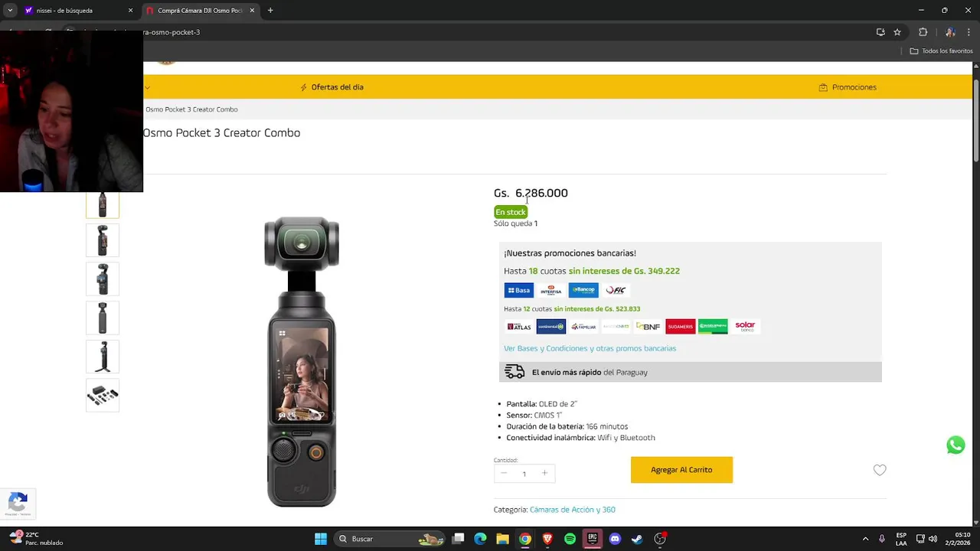The image size is (980, 551).
Task: Click the BNF bank logo
Action: (648, 326)
